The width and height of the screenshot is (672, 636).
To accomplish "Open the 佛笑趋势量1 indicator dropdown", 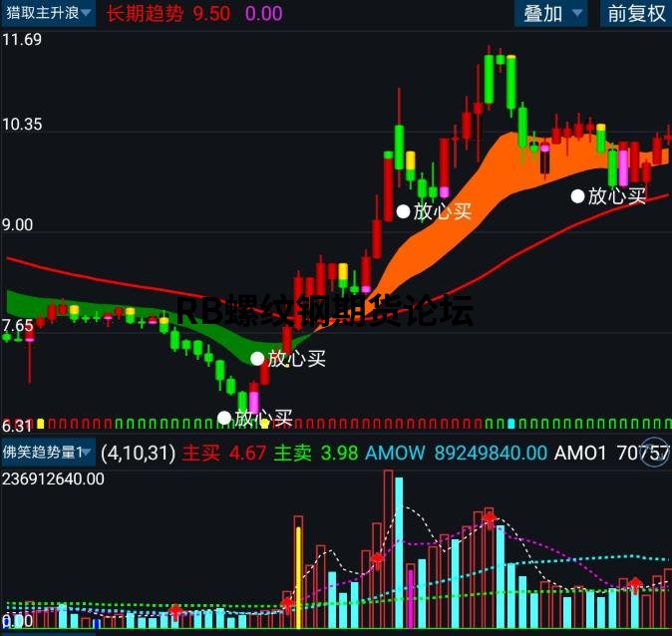I will pos(48,452).
